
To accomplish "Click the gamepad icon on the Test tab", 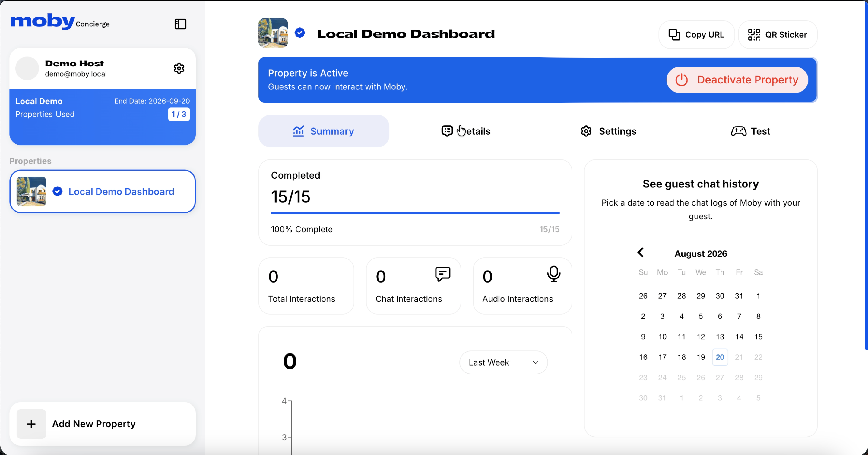I will (x=739, y=131).
